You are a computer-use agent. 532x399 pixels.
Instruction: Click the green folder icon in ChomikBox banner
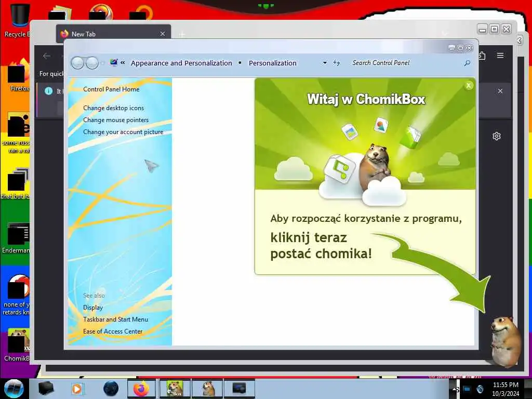click(410, 137)
